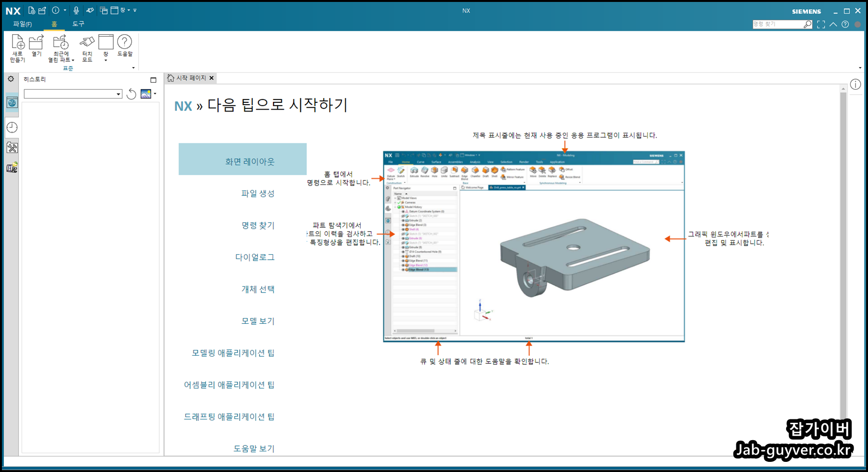
Task: Expand the 표준 group options arrow
Action: (x=134, y=68)
